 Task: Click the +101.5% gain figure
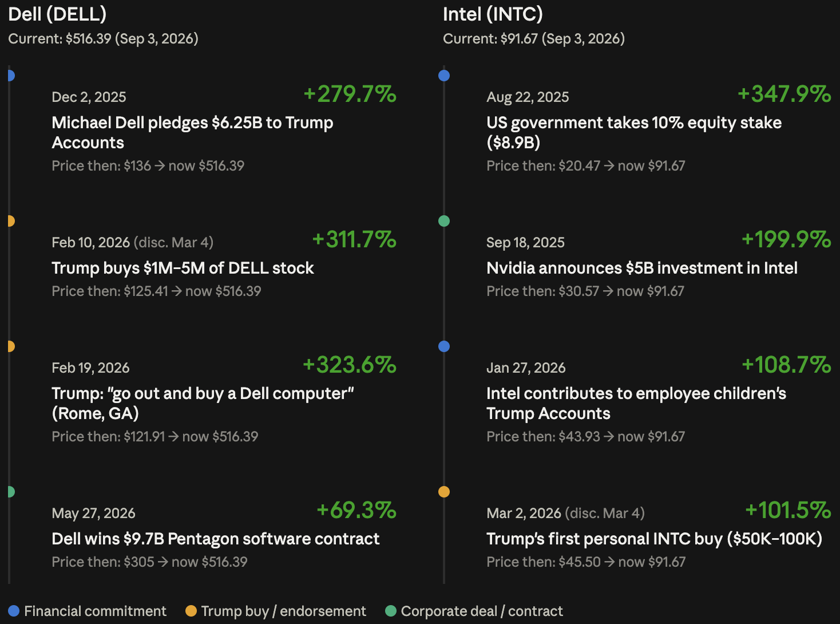point(788,510)
